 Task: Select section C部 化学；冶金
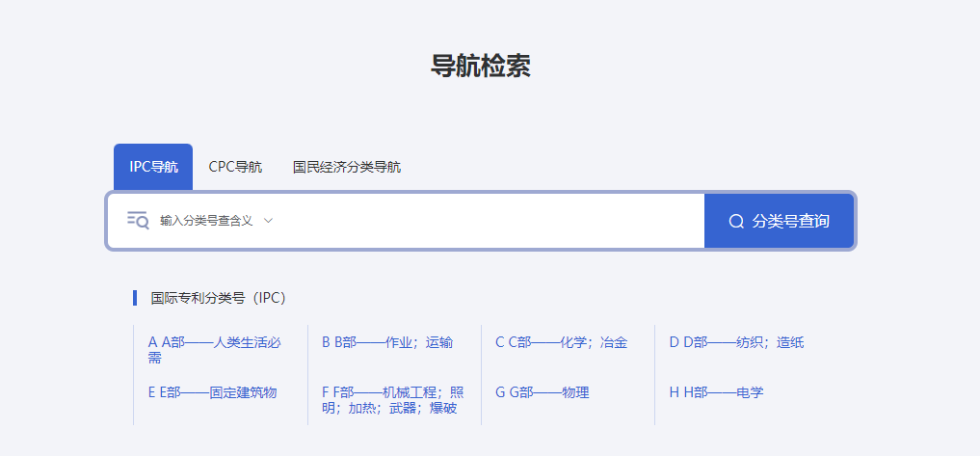point(561,342)
